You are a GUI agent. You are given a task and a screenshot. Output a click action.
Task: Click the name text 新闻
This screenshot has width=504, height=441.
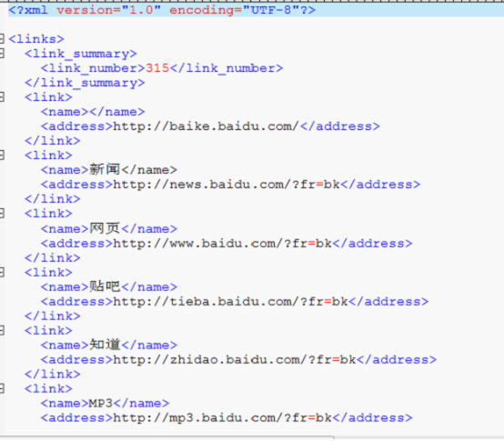[105, 169]
